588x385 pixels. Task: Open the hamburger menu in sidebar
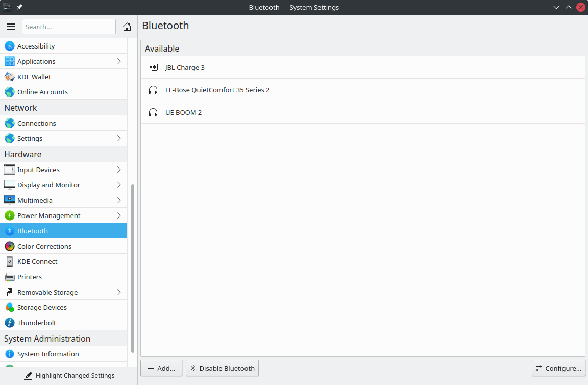[11, 27]
